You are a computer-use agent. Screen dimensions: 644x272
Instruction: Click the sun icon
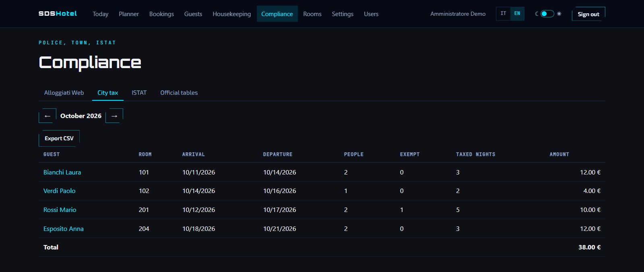click(x=559, y=14)
